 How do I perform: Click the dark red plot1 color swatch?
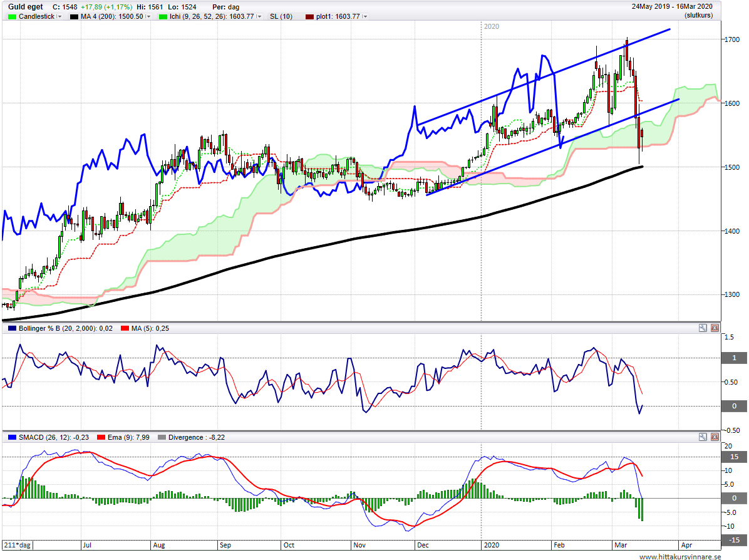pyautogui.click(x=309, y=17)
